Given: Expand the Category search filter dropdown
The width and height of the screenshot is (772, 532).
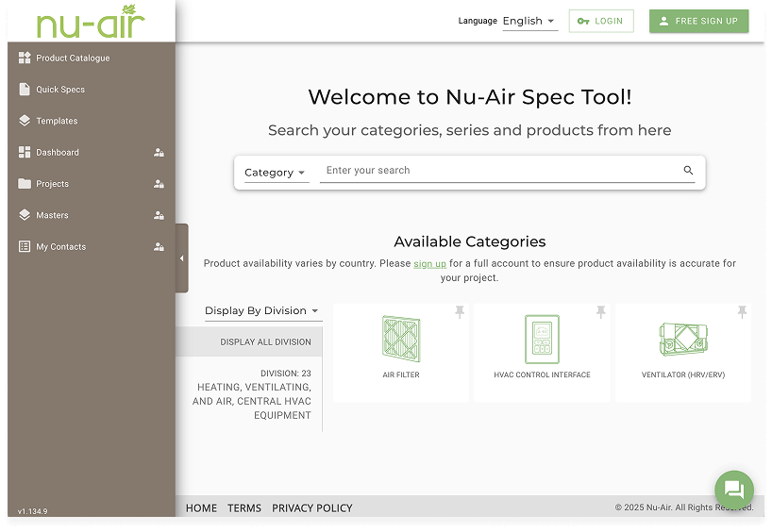Looking at the screenshot, I should pos(275,173).
